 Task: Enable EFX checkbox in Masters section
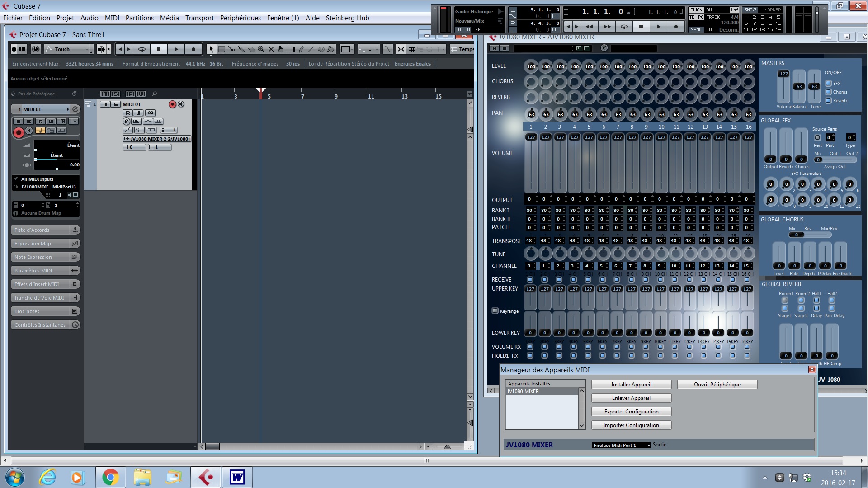[828, 84]
